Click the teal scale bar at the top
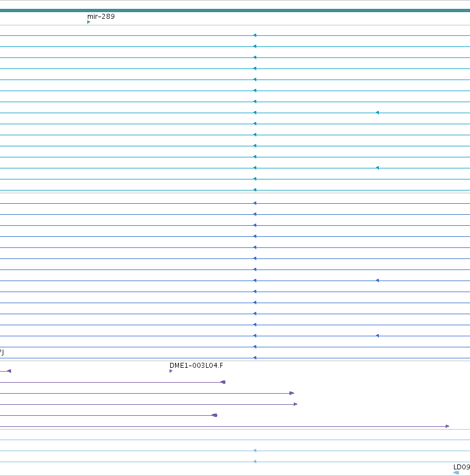Screen dimensions: 470x476 coord(235,10)
